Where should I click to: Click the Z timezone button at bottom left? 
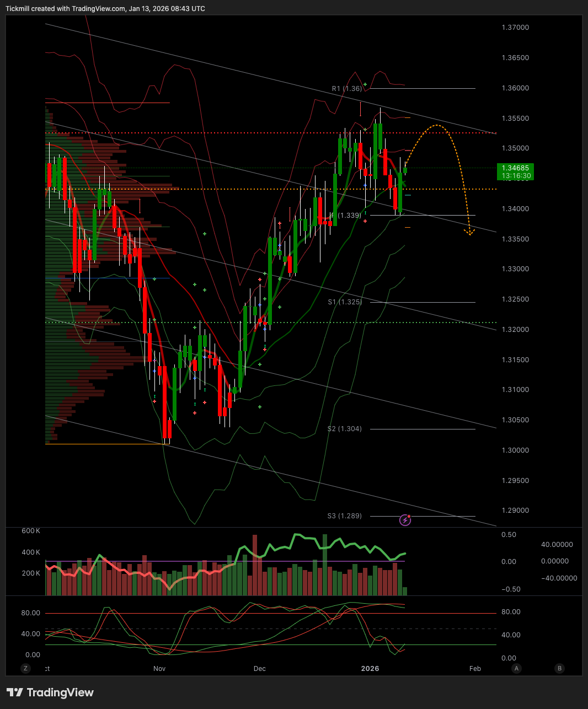(x=25, y=668)
